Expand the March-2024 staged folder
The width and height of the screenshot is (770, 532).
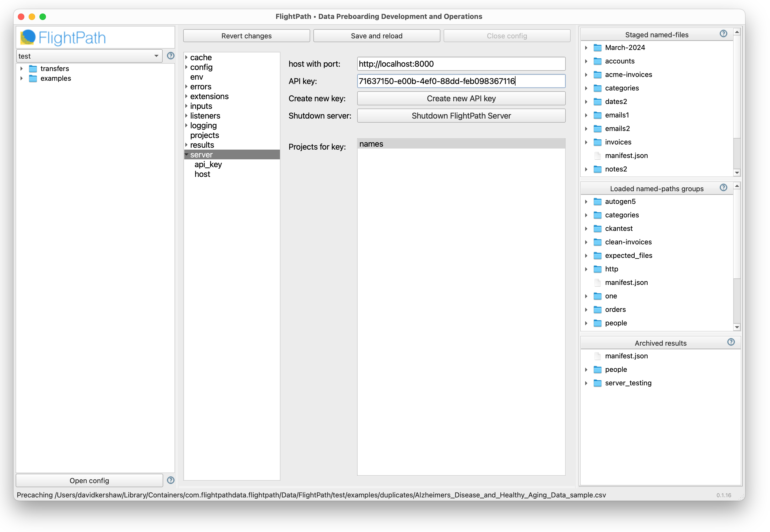point(586,48)
